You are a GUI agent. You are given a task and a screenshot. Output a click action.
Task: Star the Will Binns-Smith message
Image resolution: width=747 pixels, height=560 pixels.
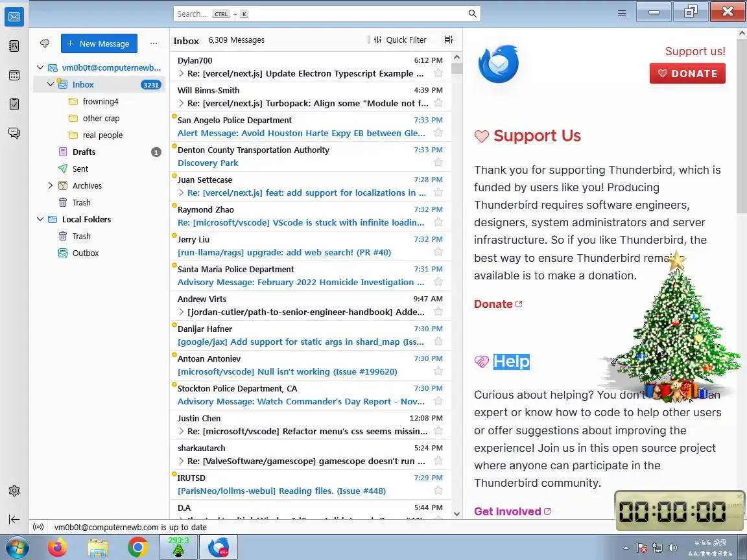(438, 103)
